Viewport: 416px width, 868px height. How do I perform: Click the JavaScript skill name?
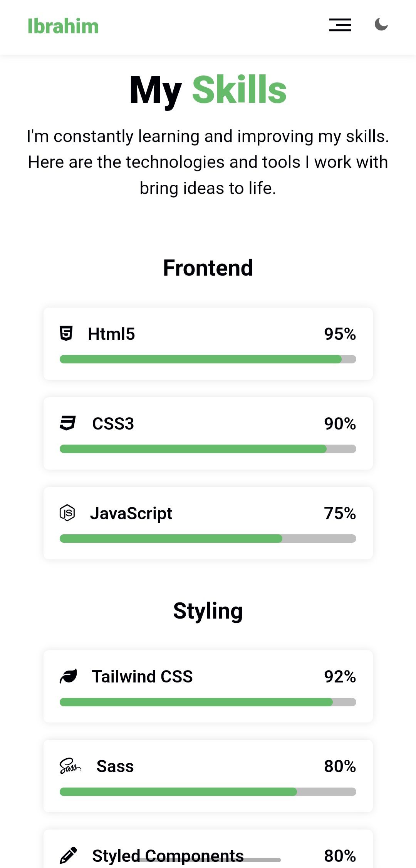[131, 513]
